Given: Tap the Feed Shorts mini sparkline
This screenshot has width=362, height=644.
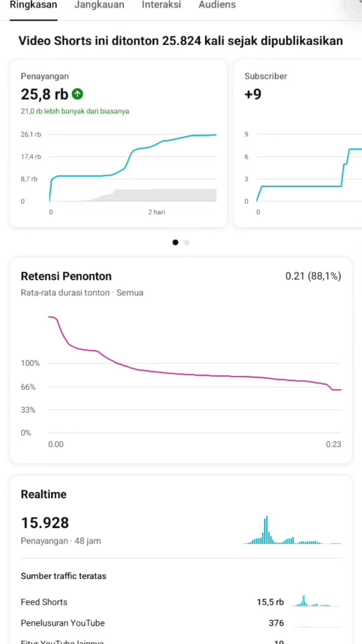Looking at the screenshot, I should click(x=317, y=601).
